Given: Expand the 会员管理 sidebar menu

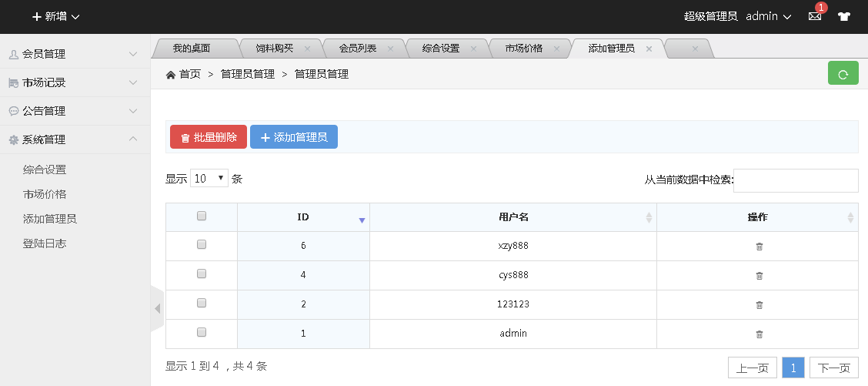Looking at the screenshot, I should [75, 54].
